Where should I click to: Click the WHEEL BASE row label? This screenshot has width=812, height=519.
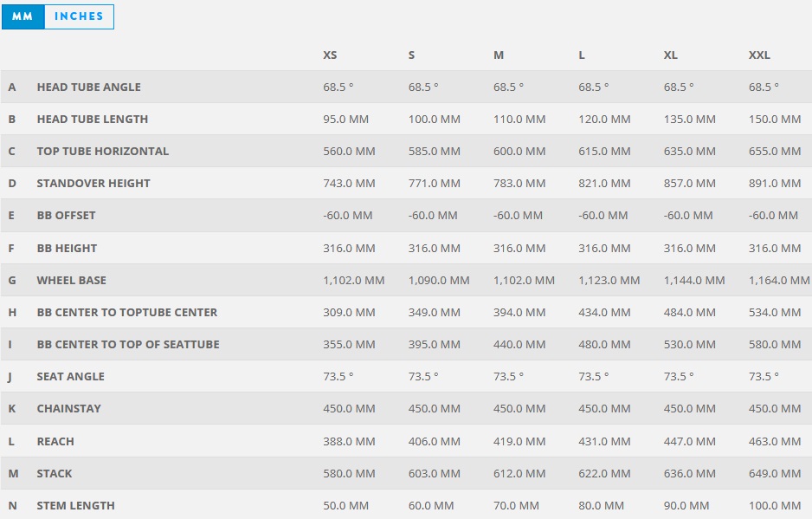[x=72, y=281]
